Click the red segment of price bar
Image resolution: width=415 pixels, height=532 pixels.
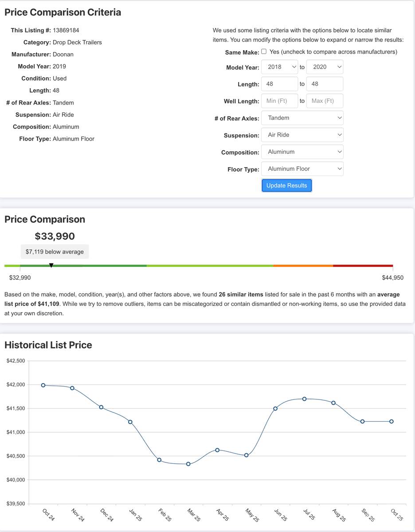click(x=363, y=266)
